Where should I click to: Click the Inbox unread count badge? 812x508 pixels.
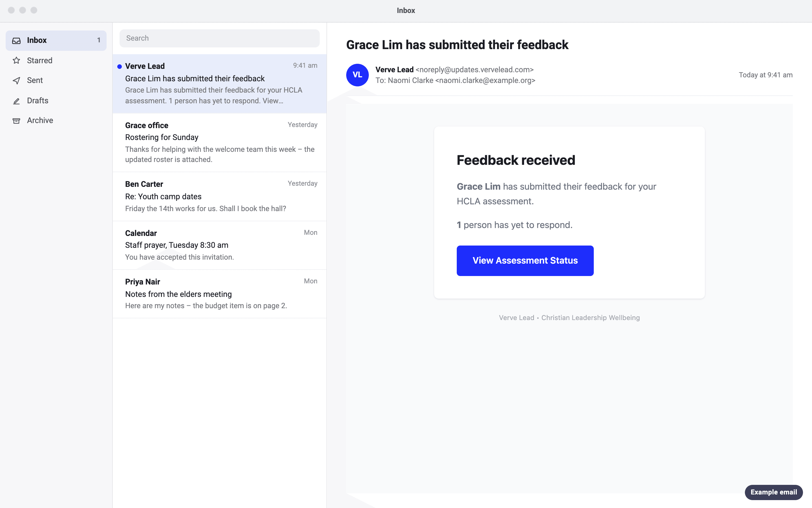(99, 40)
